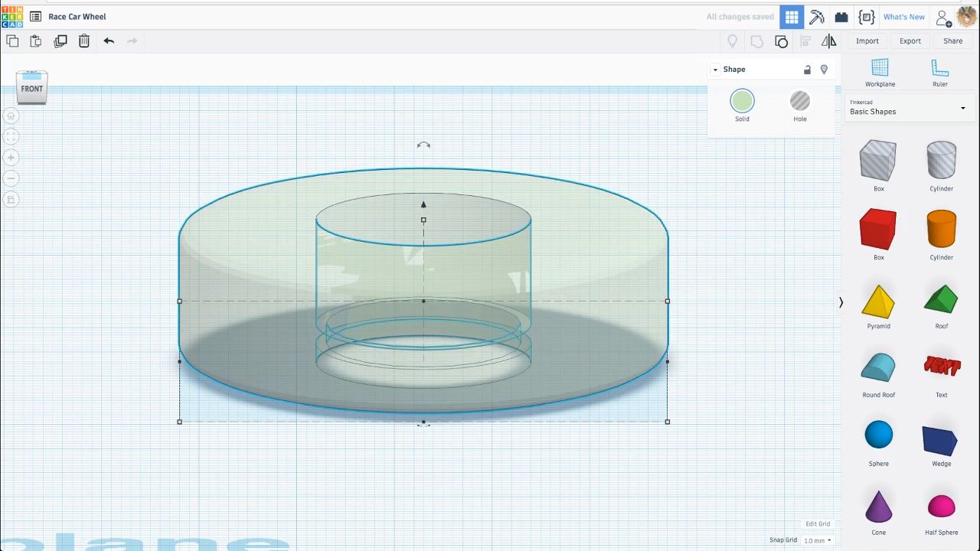
Task: Delete the selected shape with the trash icon
Action: point(84,41)
